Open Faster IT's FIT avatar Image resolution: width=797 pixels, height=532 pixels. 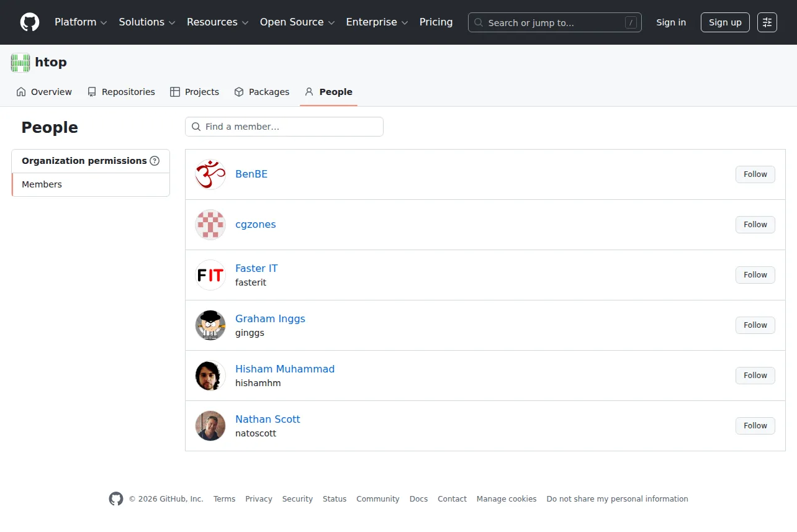[x=210, y=275]
